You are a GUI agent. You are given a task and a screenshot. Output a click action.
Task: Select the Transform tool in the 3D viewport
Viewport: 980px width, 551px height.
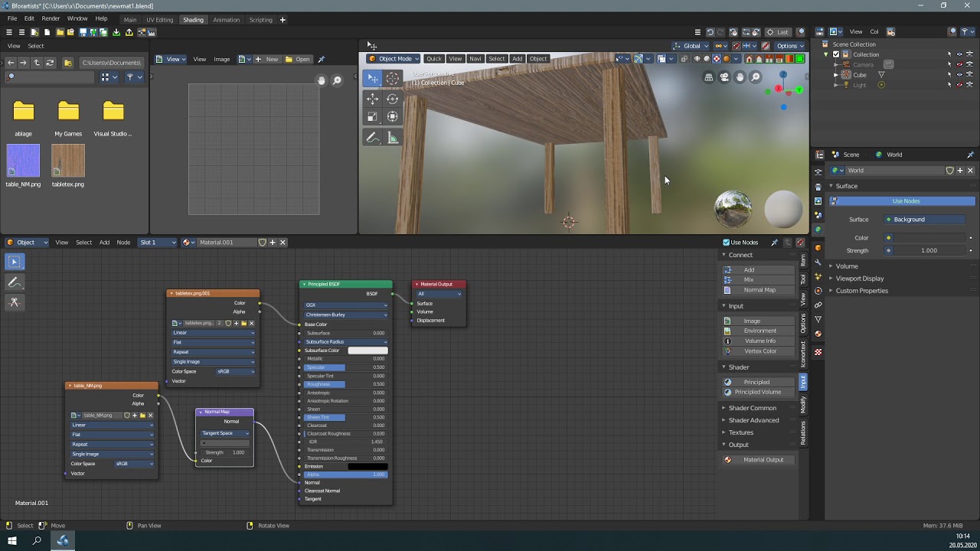[392, 116]
